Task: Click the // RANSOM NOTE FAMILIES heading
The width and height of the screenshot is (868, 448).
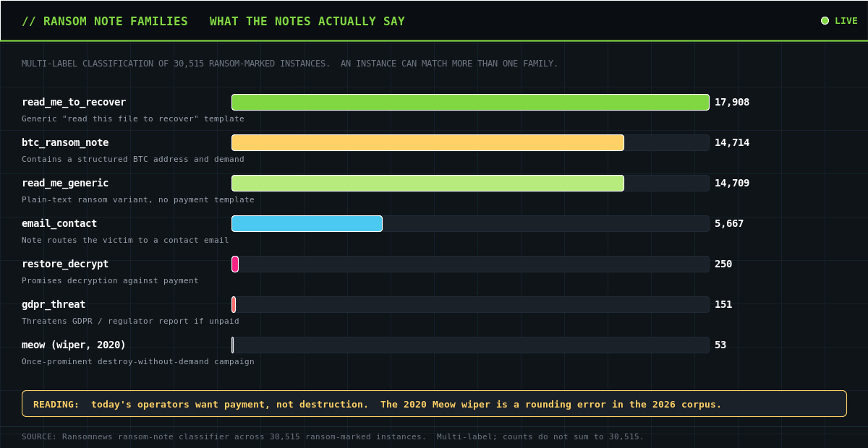Action: 105,21
